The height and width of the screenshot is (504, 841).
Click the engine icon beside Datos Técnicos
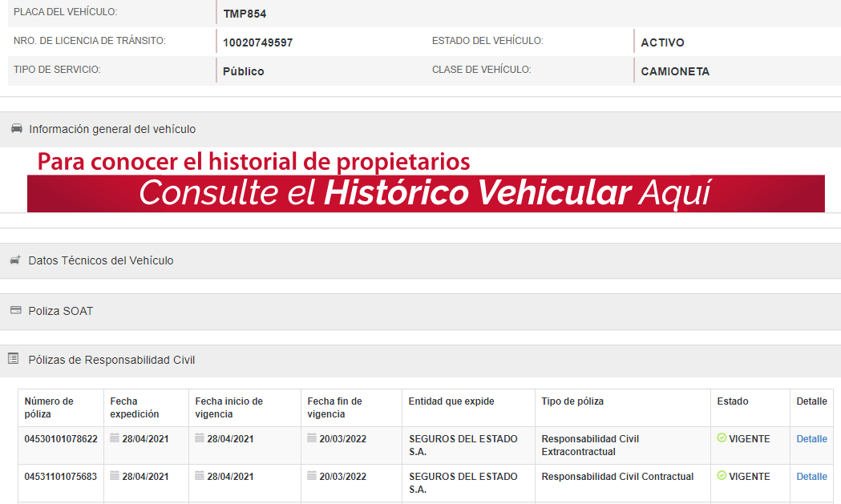[15, 260]
